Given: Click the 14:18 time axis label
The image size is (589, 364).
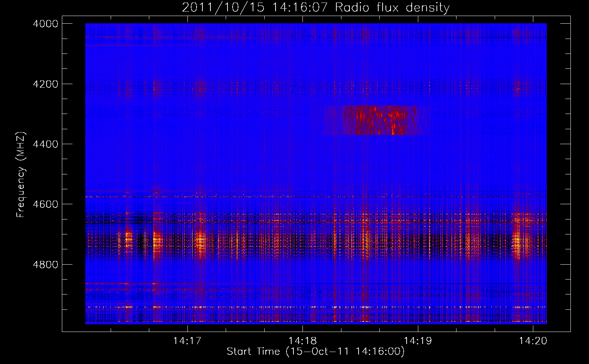Looking at the screenshot, I should click(x=303, y=341).
